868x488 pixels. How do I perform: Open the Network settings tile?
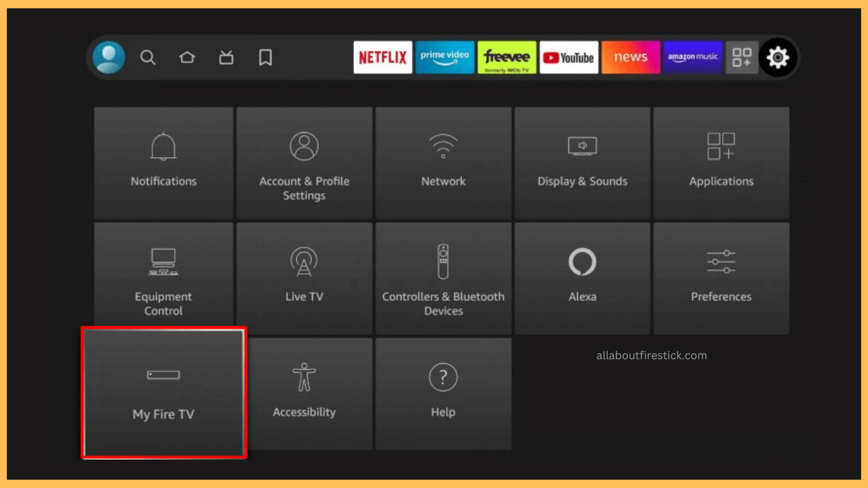[443, 163]
